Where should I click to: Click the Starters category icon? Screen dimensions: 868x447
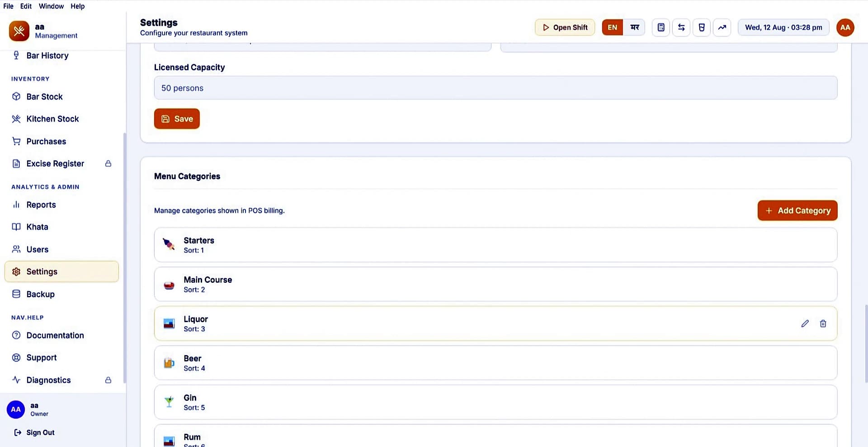click(169, 245)
